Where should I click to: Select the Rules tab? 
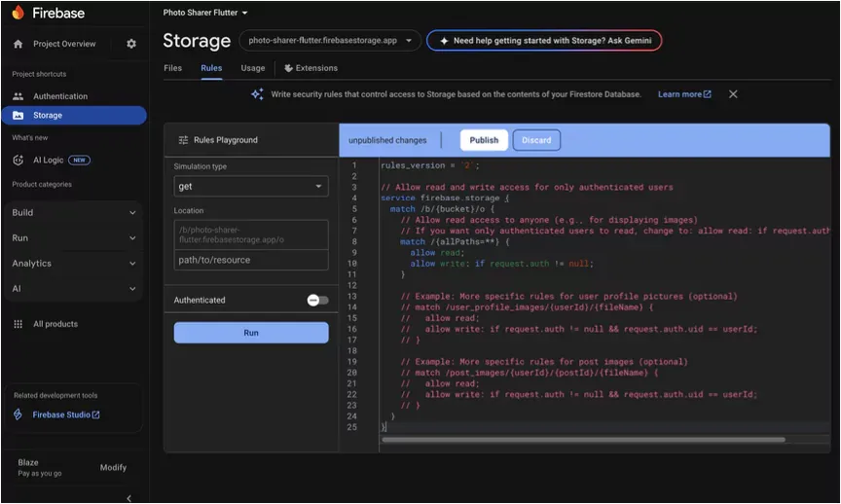[211, 68]
